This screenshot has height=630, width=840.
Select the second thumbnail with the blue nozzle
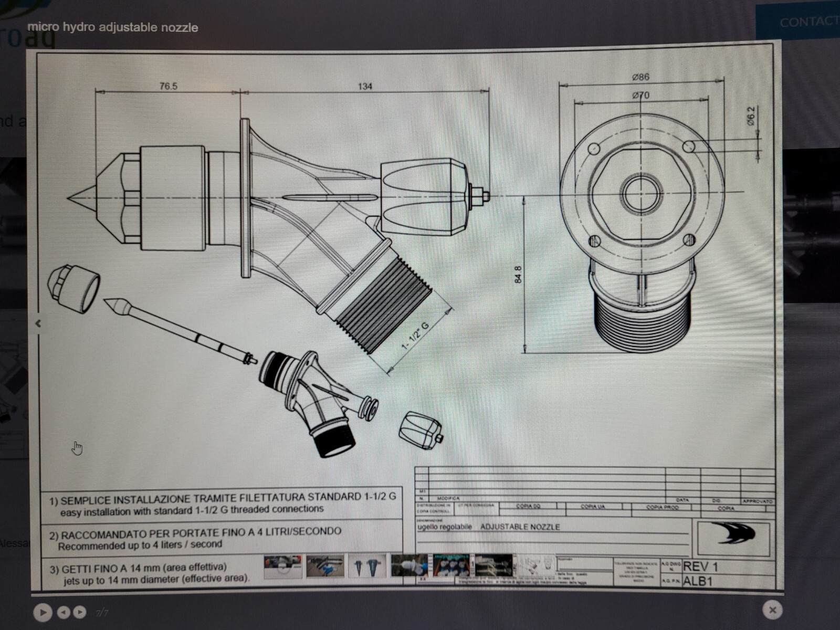coord(325,566)
